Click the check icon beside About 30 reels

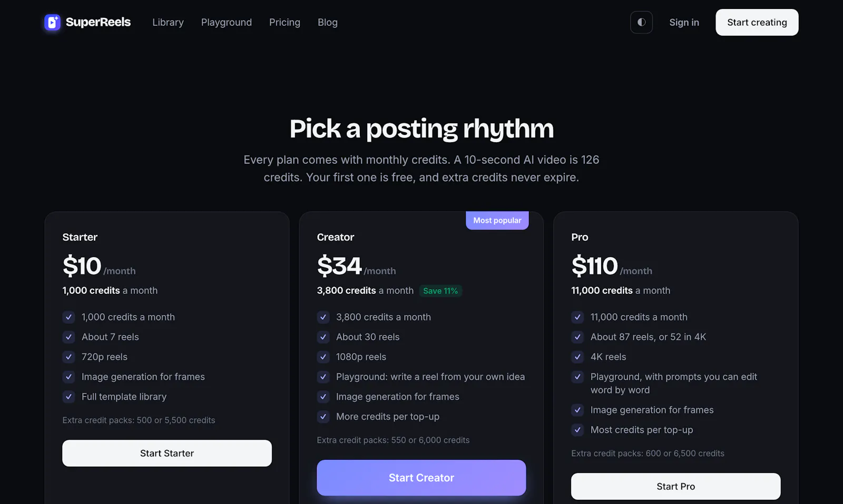(323, 337)
